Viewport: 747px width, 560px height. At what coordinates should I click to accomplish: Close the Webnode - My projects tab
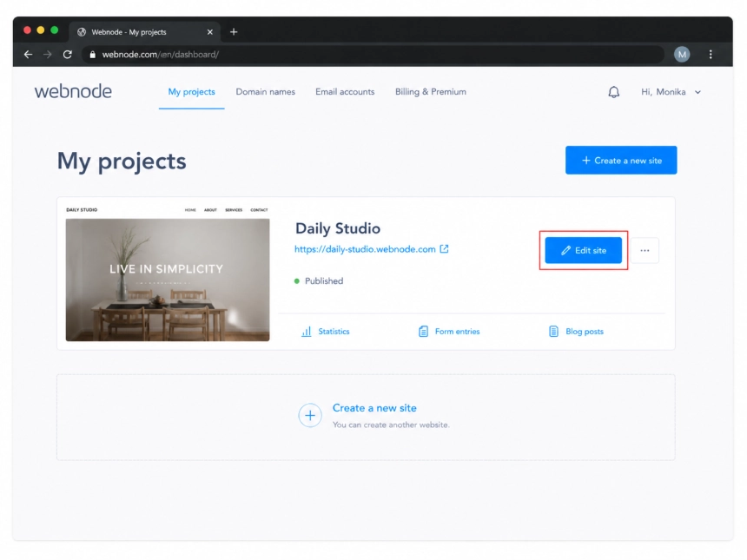tap(209, 32)
